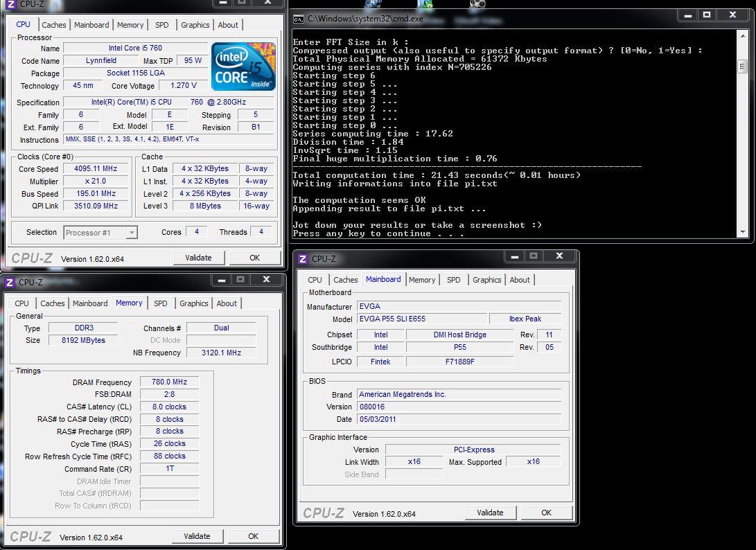Image resolution: width=756 pixels, height=550 pixels.
Task: Click the graphic interface version PCI-Express
Action: pos(473,450)
